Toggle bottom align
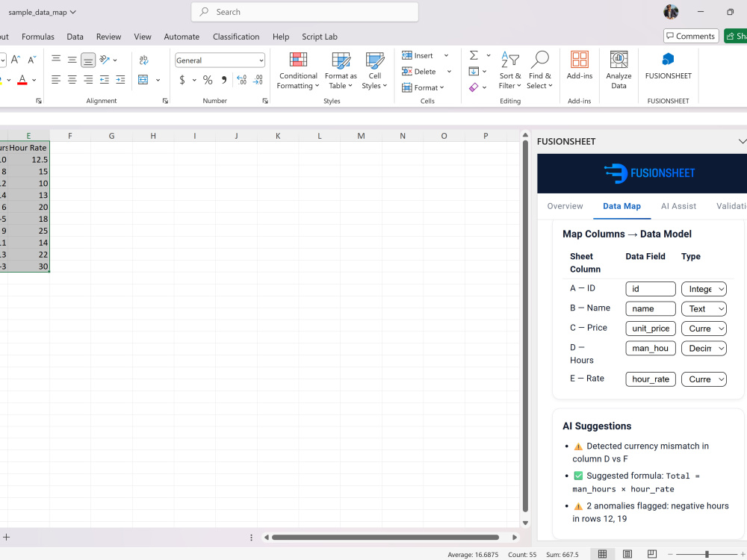 pyautogui.click(x=88, y=60)
